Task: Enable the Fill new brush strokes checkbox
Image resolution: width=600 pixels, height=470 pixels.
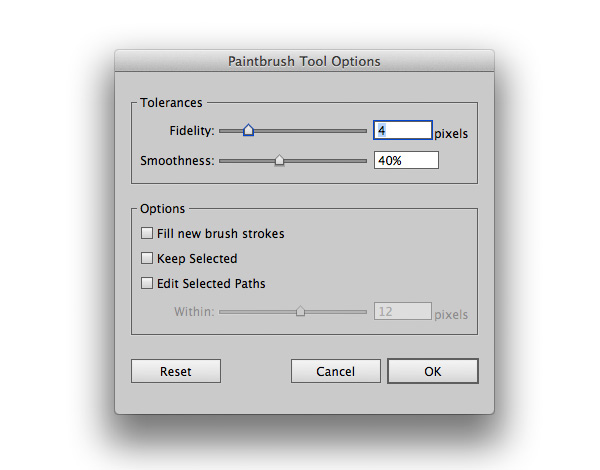Action: point(147,233)
